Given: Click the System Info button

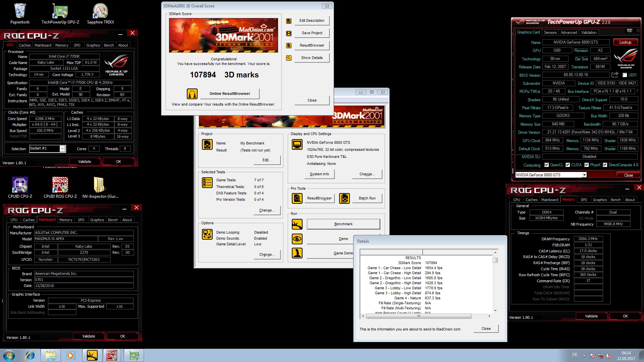Looking at the screenshot, I should click(x=319, y=174).
